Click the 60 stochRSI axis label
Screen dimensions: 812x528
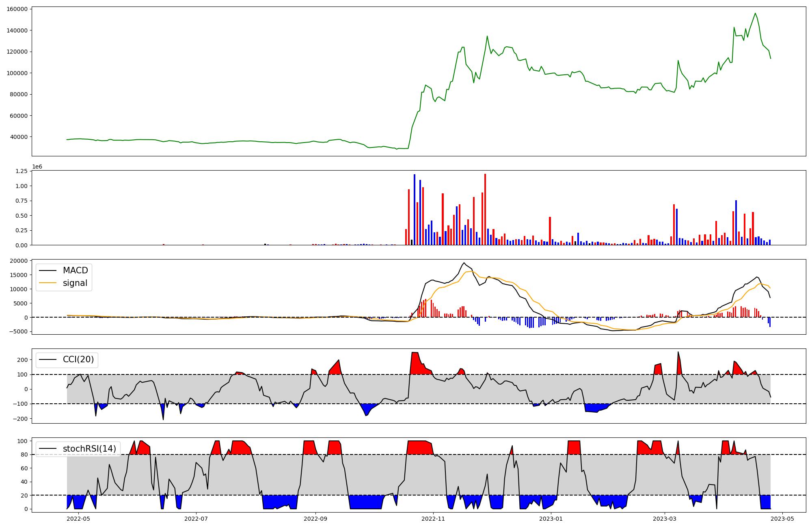(24, 468)
